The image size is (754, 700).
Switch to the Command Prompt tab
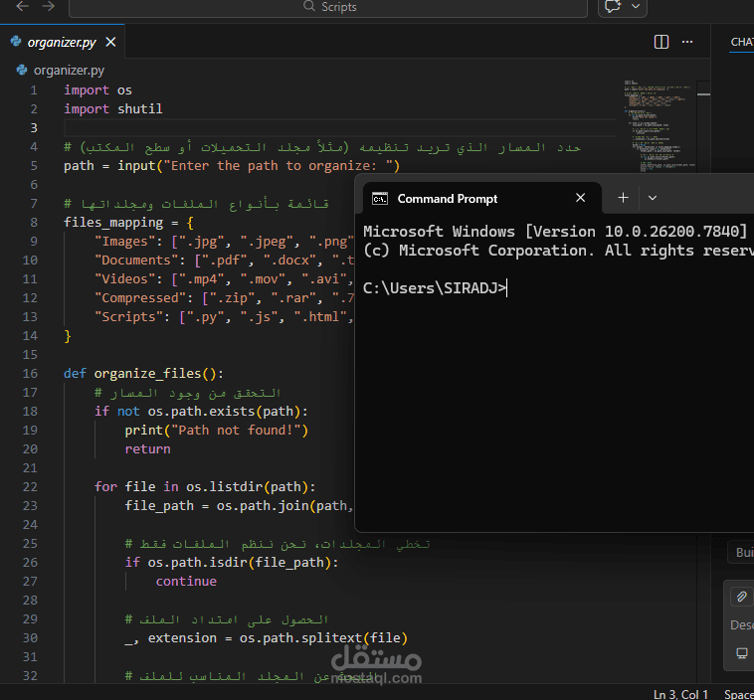click(448, 199)
